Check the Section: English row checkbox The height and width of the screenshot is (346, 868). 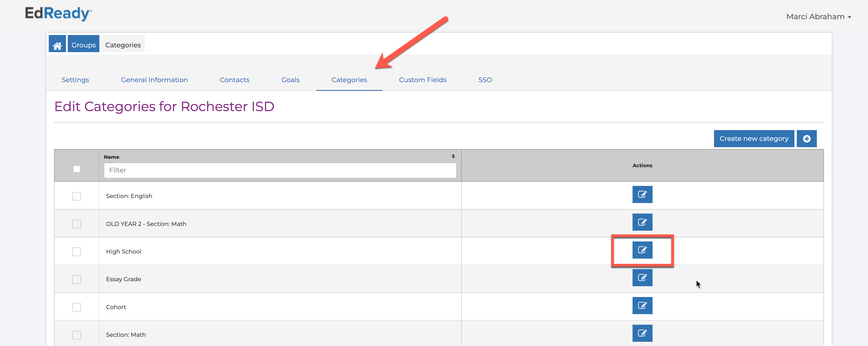pos(77,196)
